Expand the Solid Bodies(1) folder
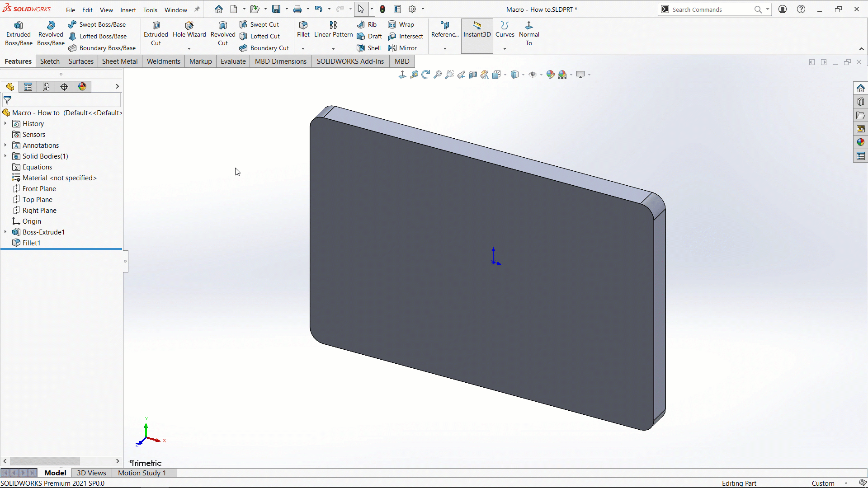Image resolution: width=868 pixels, height=488 pixels. (x=5, y=156)
